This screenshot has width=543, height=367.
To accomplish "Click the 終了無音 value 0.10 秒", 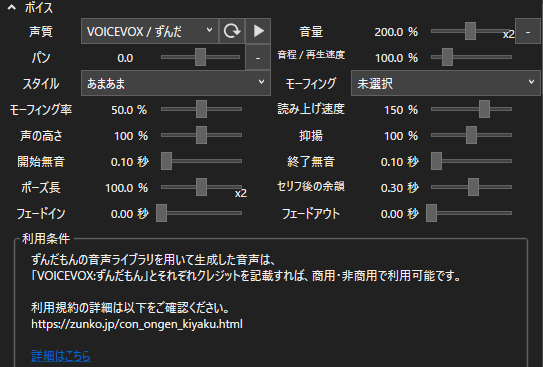I will click(400, 162).
